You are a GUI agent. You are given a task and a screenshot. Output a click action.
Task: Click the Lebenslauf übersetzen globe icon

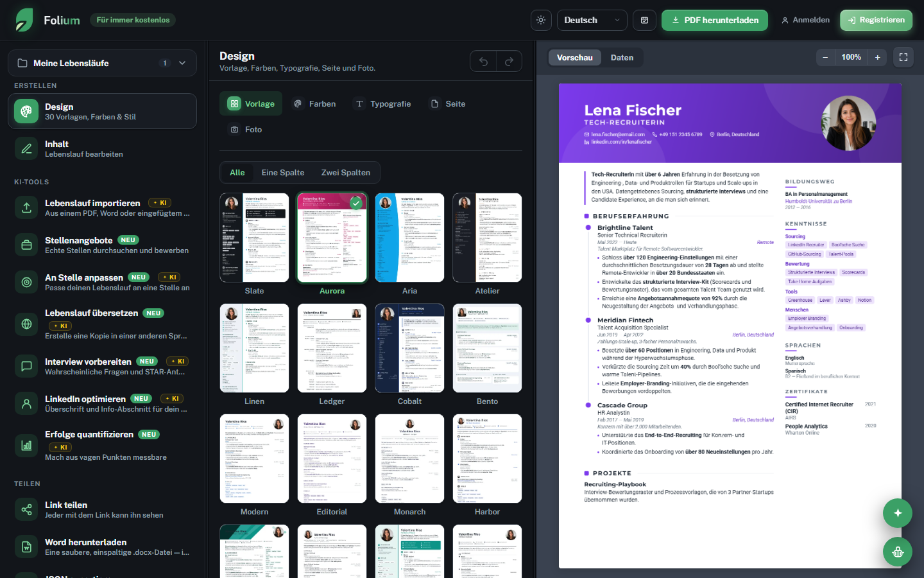[26, 324]
